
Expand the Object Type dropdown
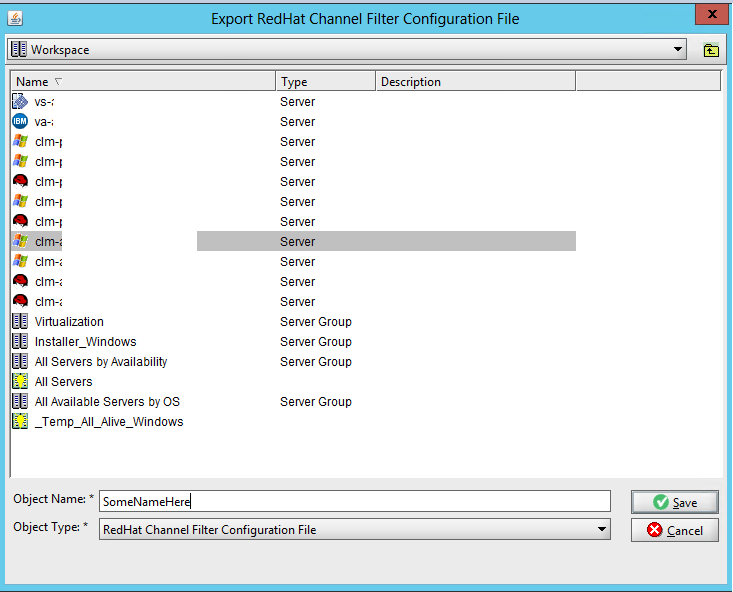[602, 529]
